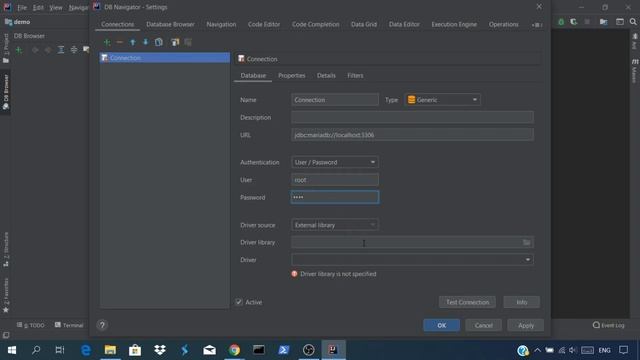This screenshot has height=360, width=640.
Task: Move the connection up with the arrow icon
Action: pyautogui.click(x=133, y=42)
